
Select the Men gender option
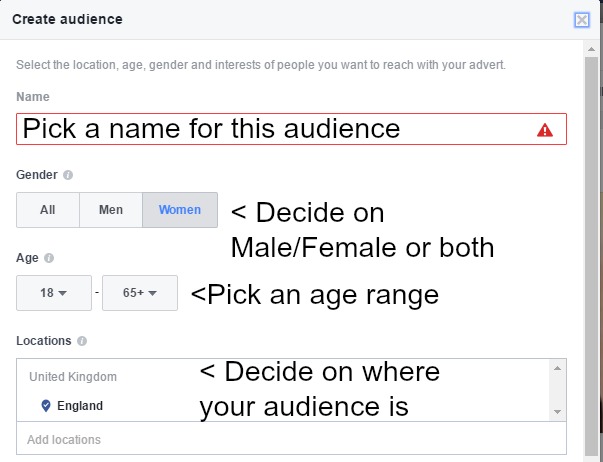(x=111, y=210)
